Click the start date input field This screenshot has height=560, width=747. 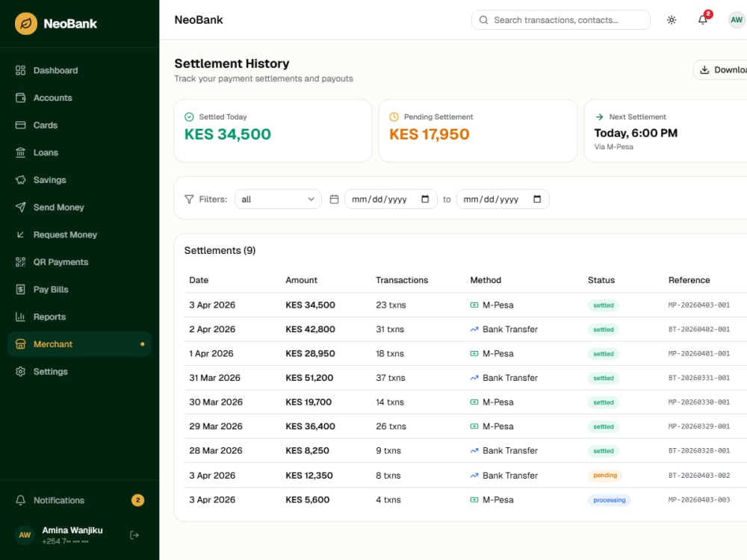[x=391, y=199]
